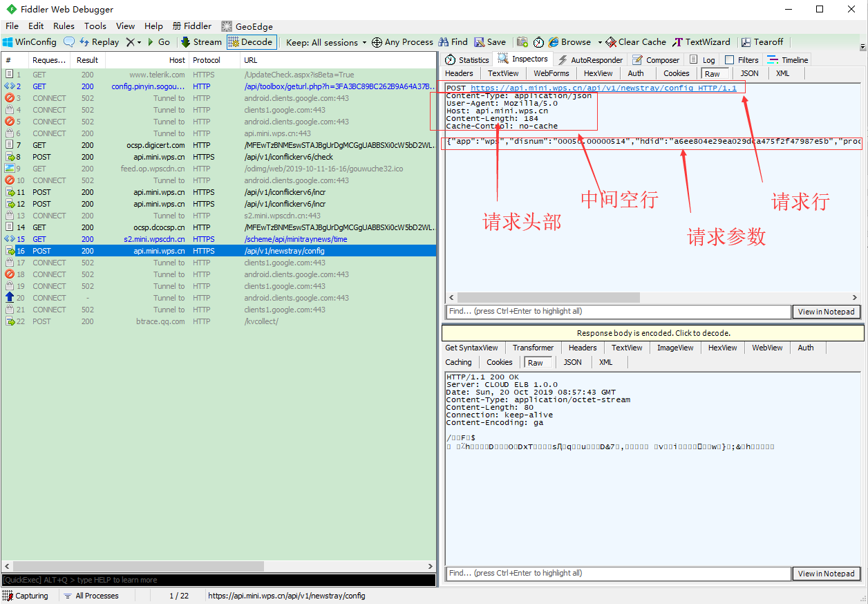Screen dimensions: 868x604
Task: Click the upper View in Notepad button
Action: tap(827, 312)
